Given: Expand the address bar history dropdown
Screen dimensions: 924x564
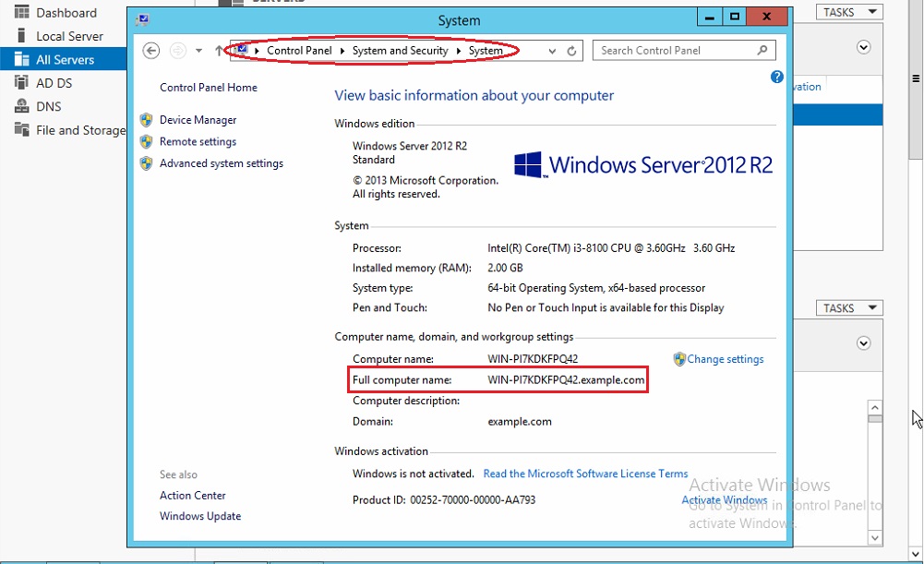Looking at the screenshot, I should pos(552,52).
